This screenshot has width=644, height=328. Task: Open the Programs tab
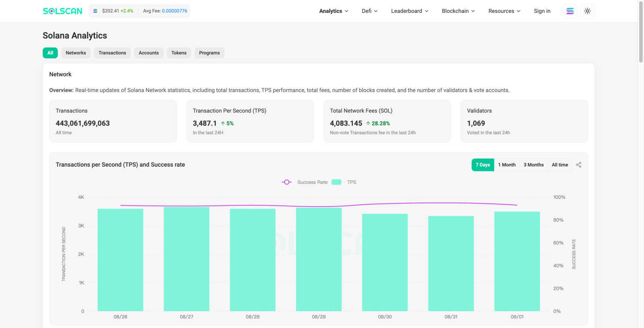click(x=209, y=53)
